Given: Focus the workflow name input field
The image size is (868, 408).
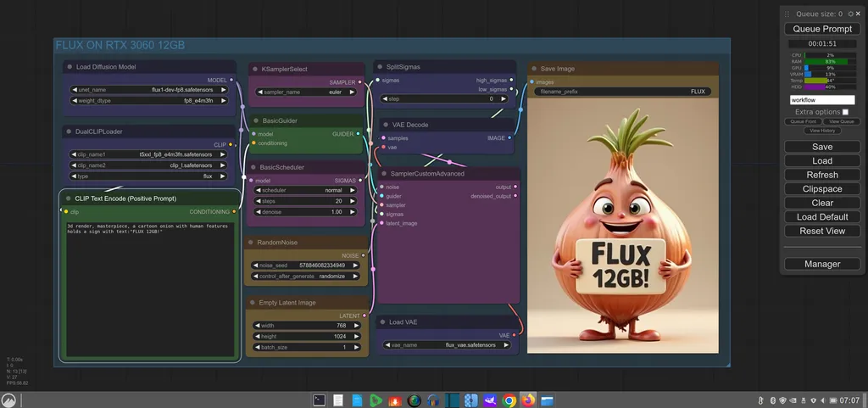Looking at the screenshot, I should pyautogui.click(x=822, y=100).
